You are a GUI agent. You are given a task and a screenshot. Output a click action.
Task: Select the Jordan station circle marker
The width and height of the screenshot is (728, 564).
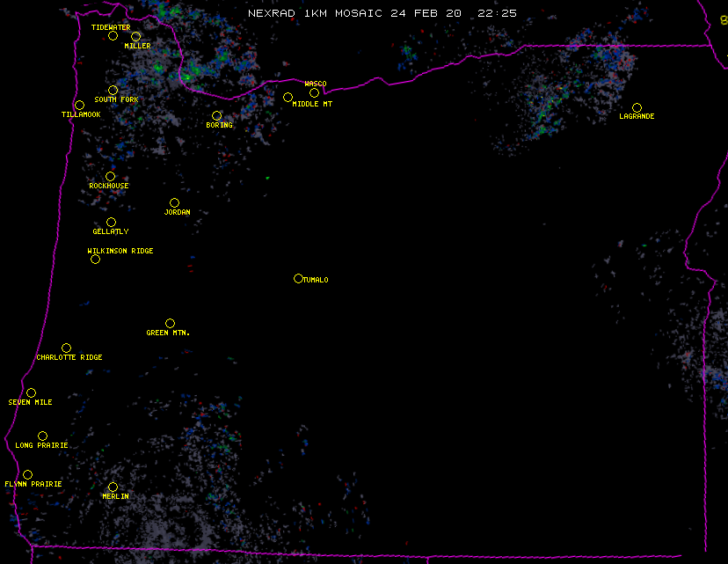[x=174, y=203]
